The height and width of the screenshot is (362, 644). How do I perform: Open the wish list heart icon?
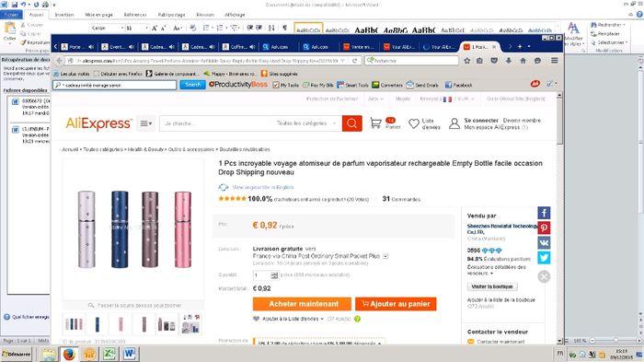(x=414, y=123)
